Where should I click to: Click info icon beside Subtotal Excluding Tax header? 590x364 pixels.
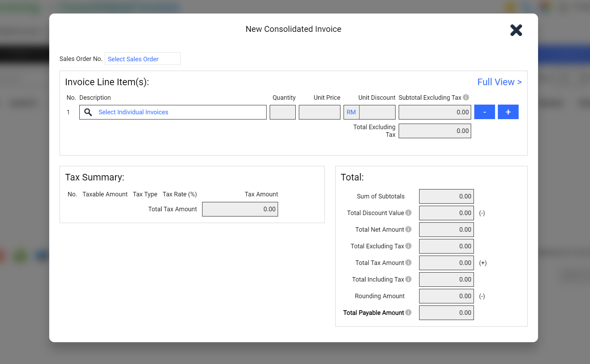click(x=466, y=97)
